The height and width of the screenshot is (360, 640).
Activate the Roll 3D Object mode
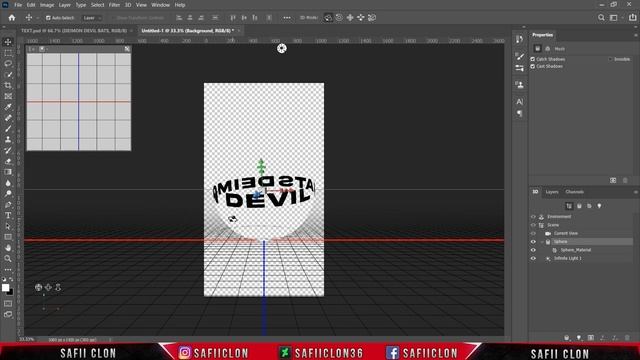point(339,18)
